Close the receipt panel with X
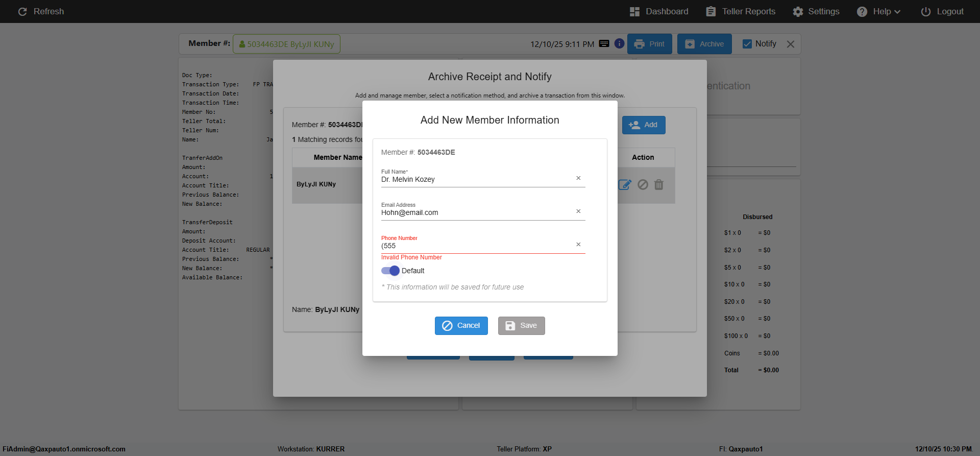Image resolution: width=980 pixels, height=456 pixels. (x=791, y=44)
